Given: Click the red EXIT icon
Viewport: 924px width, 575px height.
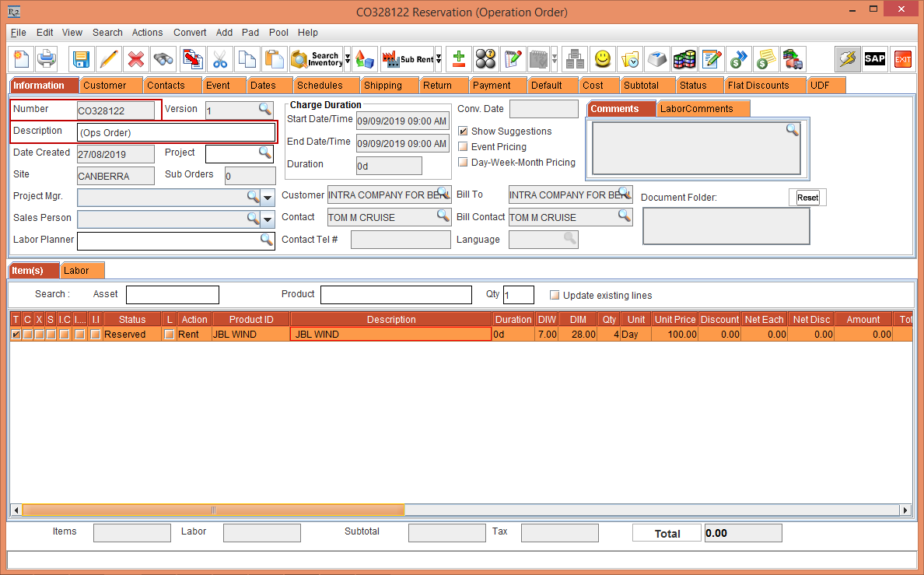Looking at the screenshot, I should coord(902,59).
